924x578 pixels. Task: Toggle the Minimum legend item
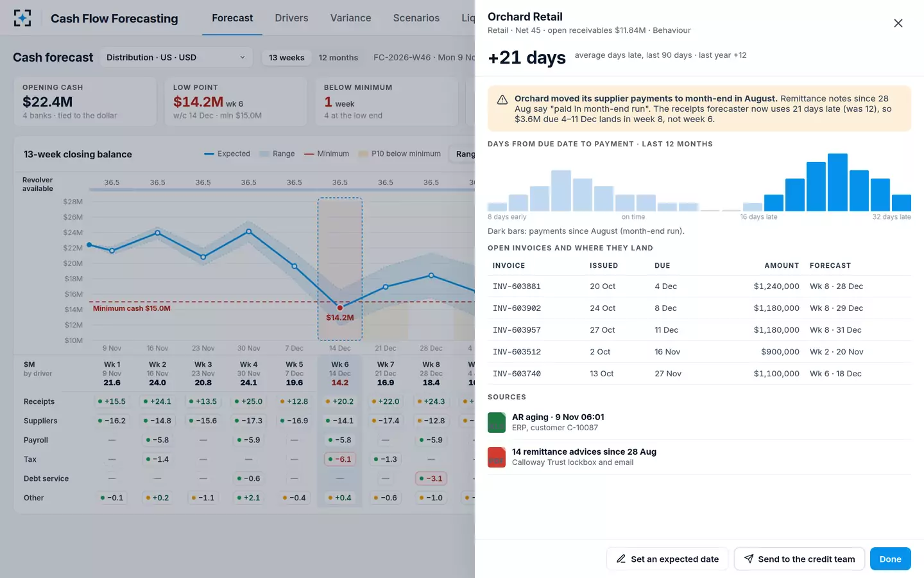327,154
